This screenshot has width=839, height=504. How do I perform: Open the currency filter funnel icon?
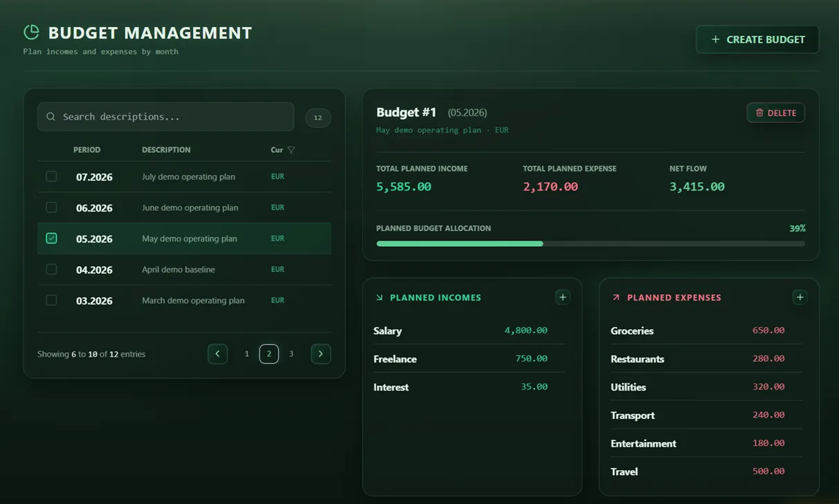point(291,150)
